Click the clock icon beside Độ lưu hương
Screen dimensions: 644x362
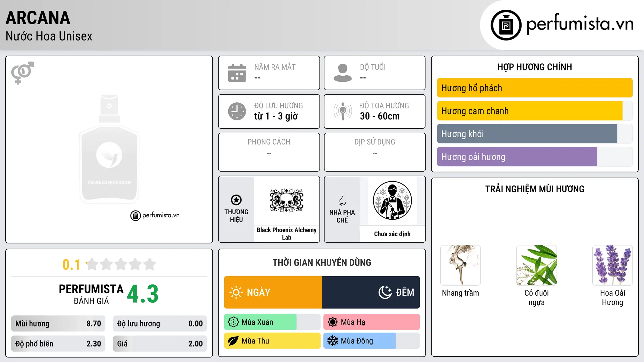pyautogui.click(x=237, y=111)
